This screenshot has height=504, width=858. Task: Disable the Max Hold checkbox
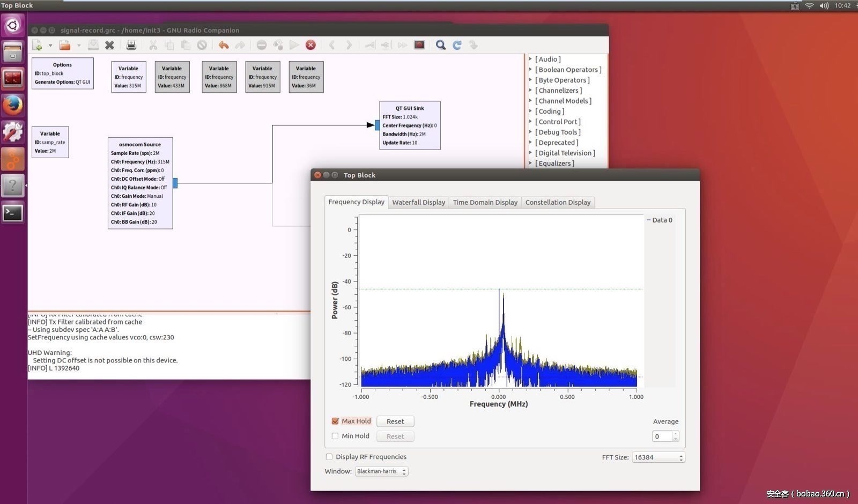335,421
